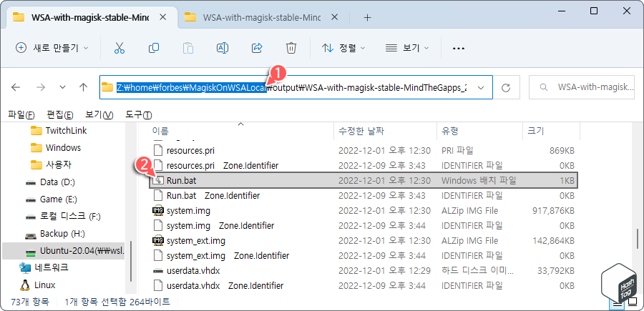Refresh the current folder view
The image size is (644, 311).
tap(506, 87)
